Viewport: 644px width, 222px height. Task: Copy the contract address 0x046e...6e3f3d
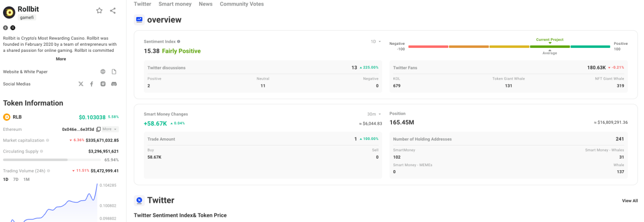click(x=99, y=129)
